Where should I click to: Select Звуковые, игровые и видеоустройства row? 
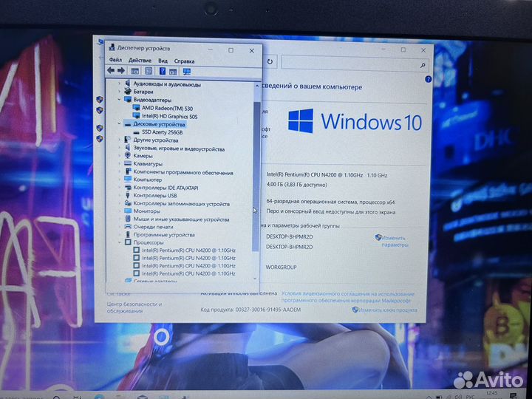click(x=179, y=149)
